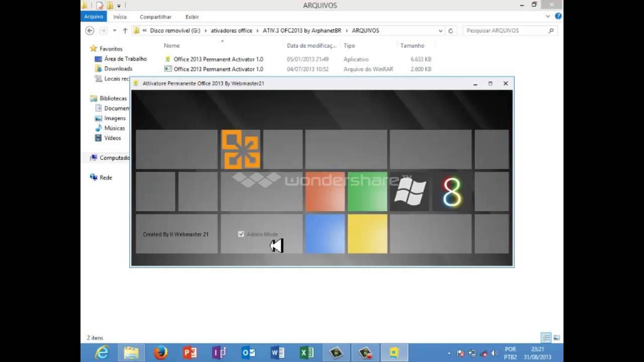
Task: Click the Created By II Webmaster 21 tile
Action: point(177,234)
